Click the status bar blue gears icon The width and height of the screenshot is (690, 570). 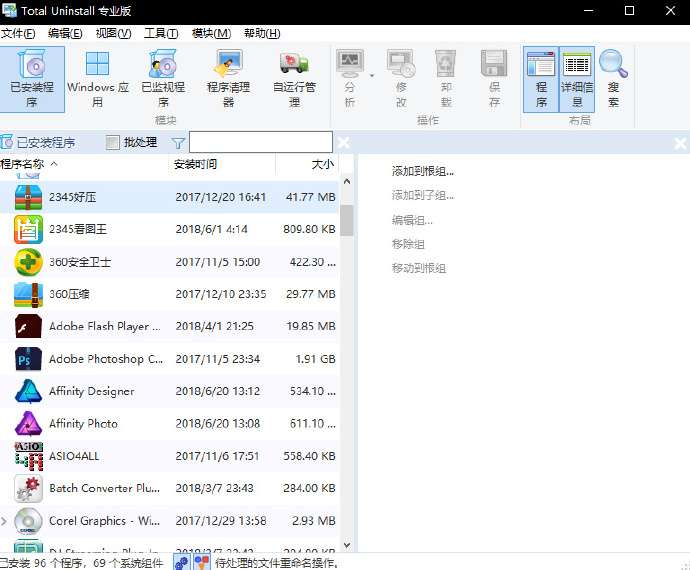pyautogui.click(x=183, y=562)
